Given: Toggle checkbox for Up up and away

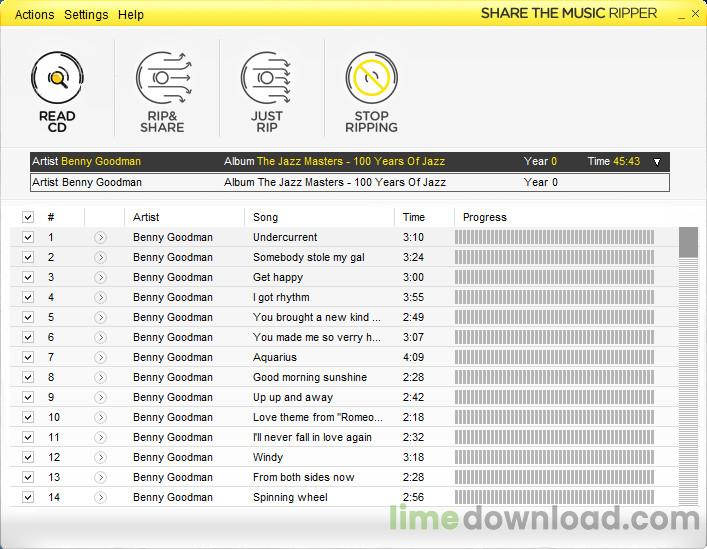Looking at the screenshot, I should pyautogui.click(x=28, y=397).
